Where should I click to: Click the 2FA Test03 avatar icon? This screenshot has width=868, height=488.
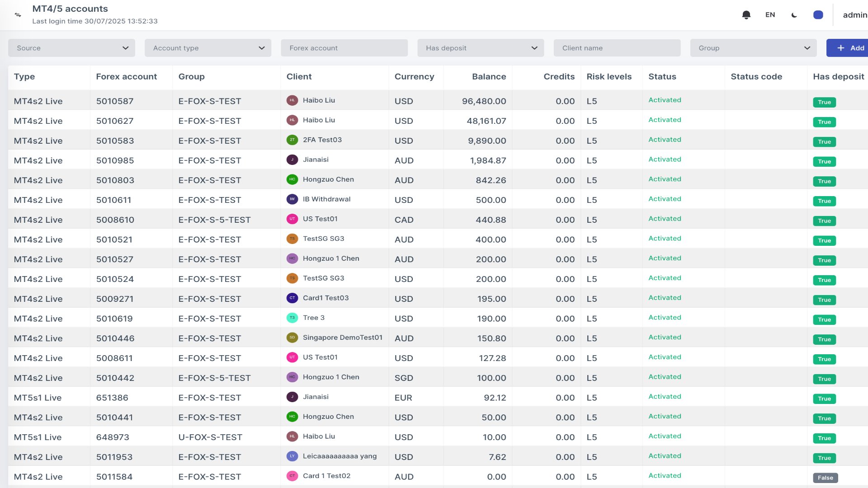tap(292, 140)
